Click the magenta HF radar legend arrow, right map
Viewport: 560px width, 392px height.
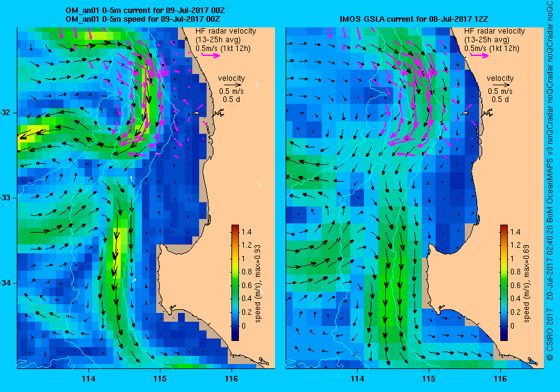(x=479, y=55)
